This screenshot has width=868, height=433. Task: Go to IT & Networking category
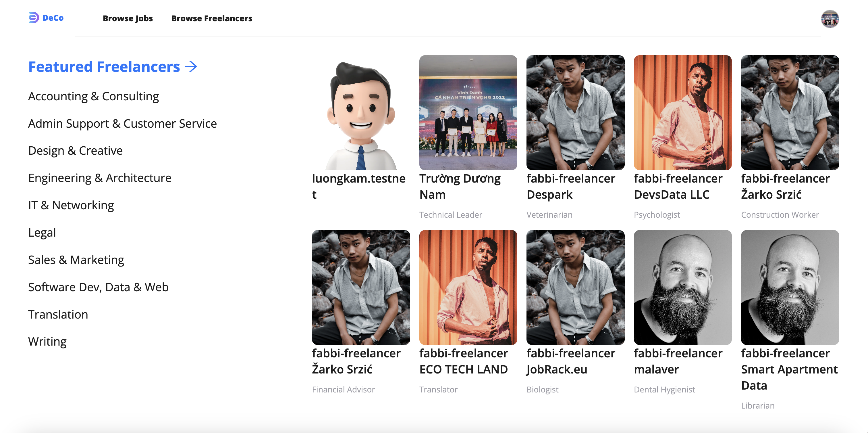(x=71, y=205)
